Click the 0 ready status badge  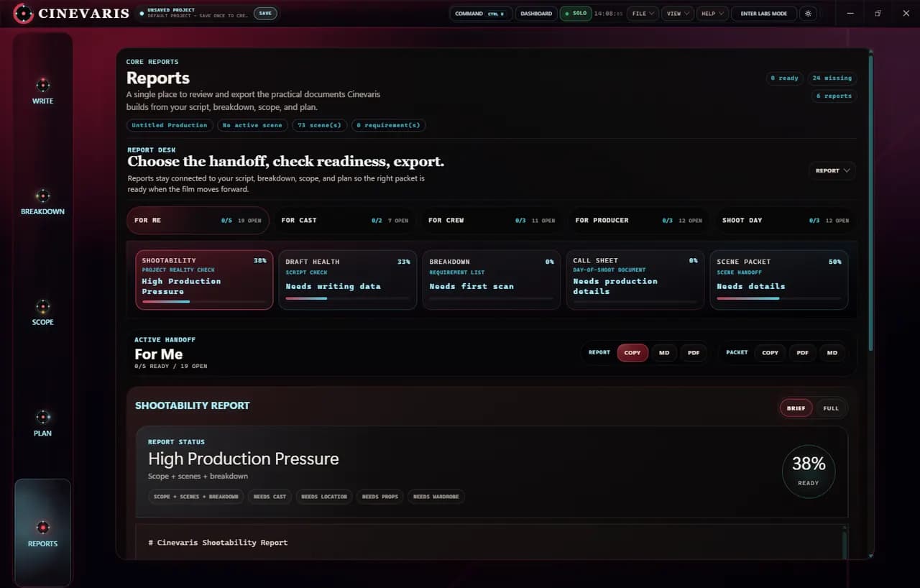point(784,78)
